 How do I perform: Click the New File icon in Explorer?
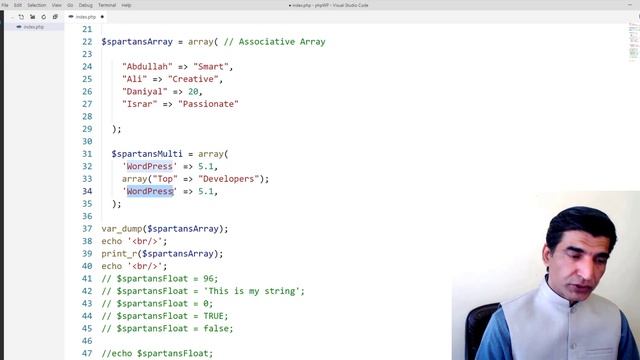(x=21, y=17)
